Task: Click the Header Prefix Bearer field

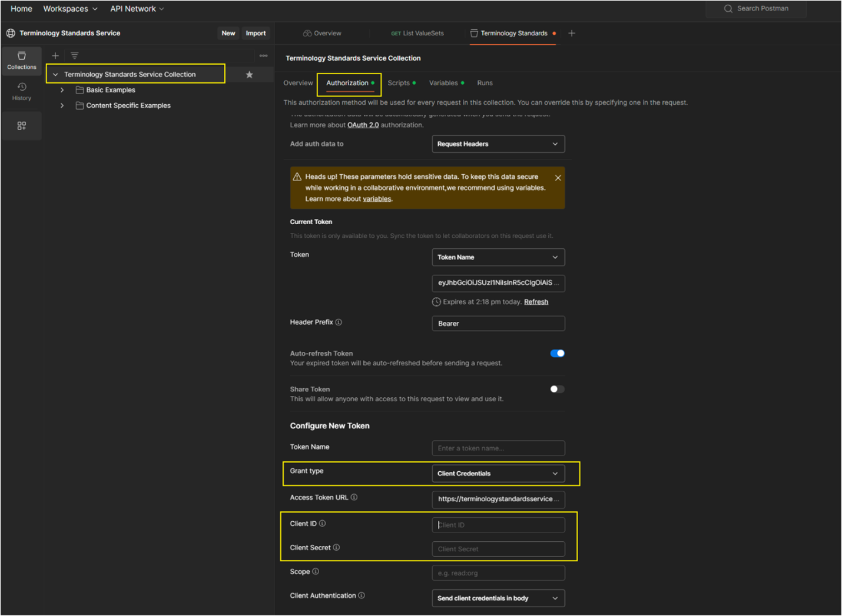Action: 498,324
